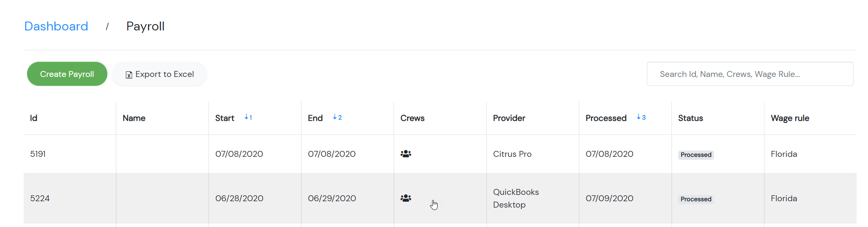Click Processed status badge for Citrus Pro row
Screen dimensions: 868x227
696,155
